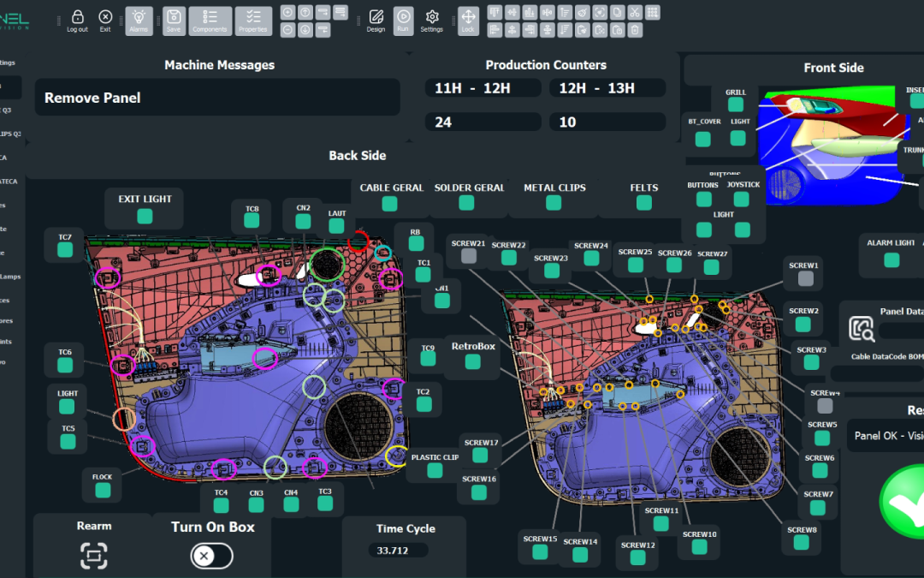Click the 11H - 12H counter label

point(483,88)
